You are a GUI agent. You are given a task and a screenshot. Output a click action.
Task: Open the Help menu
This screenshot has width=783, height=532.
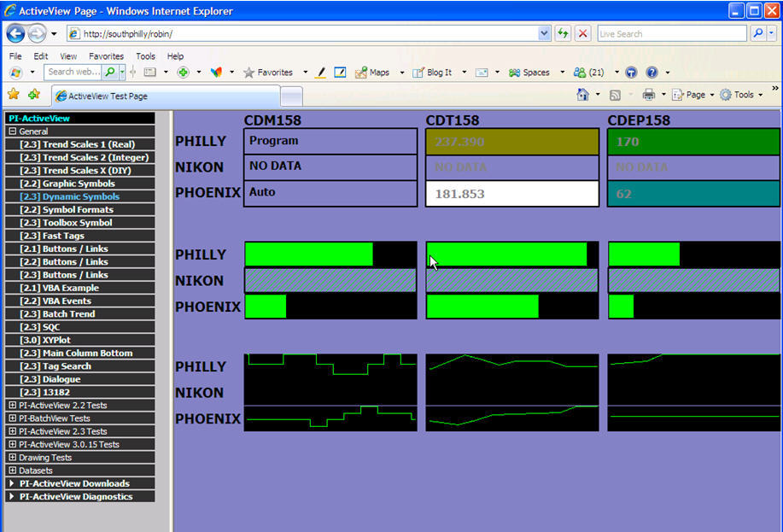coord(175,56)
